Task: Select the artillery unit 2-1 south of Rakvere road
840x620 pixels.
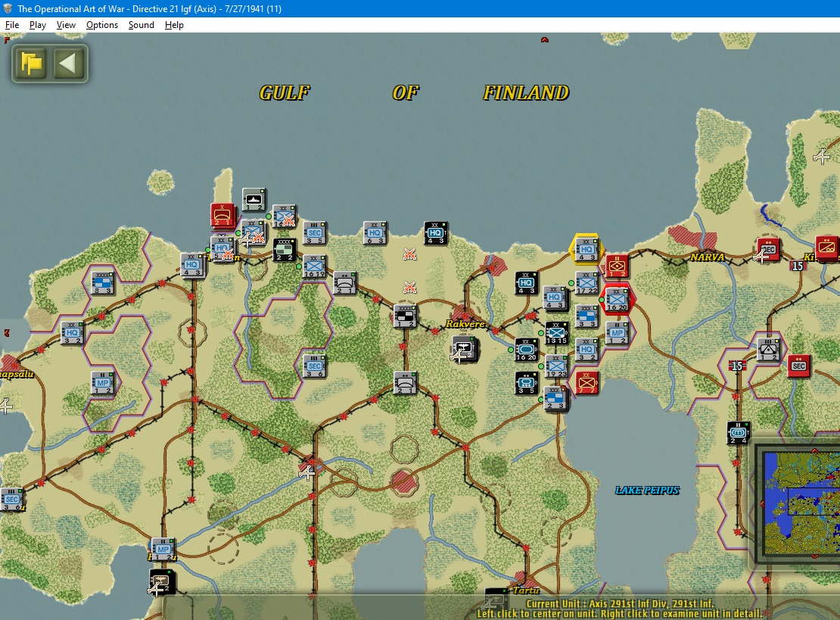Action: pos(406,382)
